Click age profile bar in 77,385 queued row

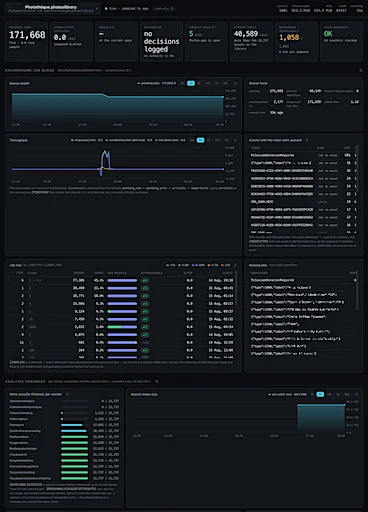[x=122, y=281]
